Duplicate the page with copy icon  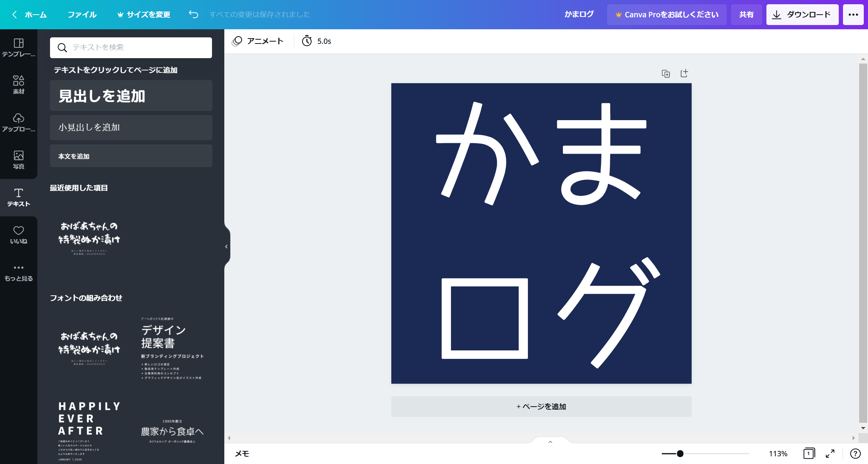click(666, 74)
